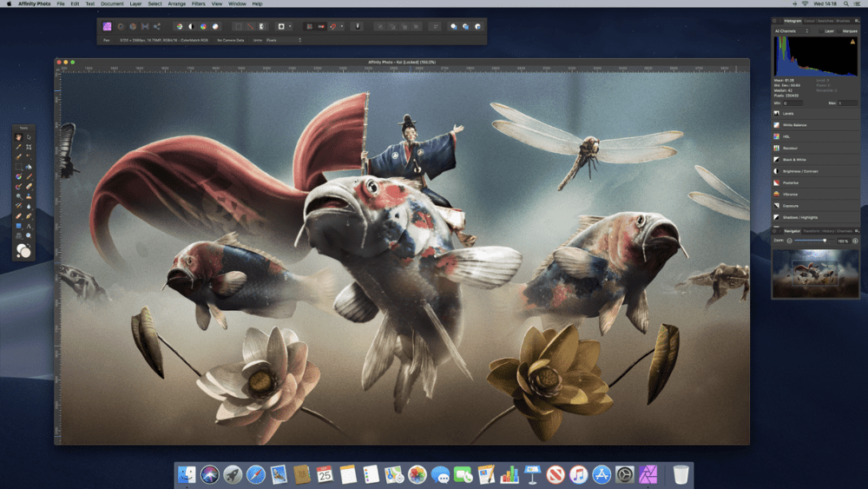Open the Navigator panel options menu
868x489 pixels.
tap(857, 231)
